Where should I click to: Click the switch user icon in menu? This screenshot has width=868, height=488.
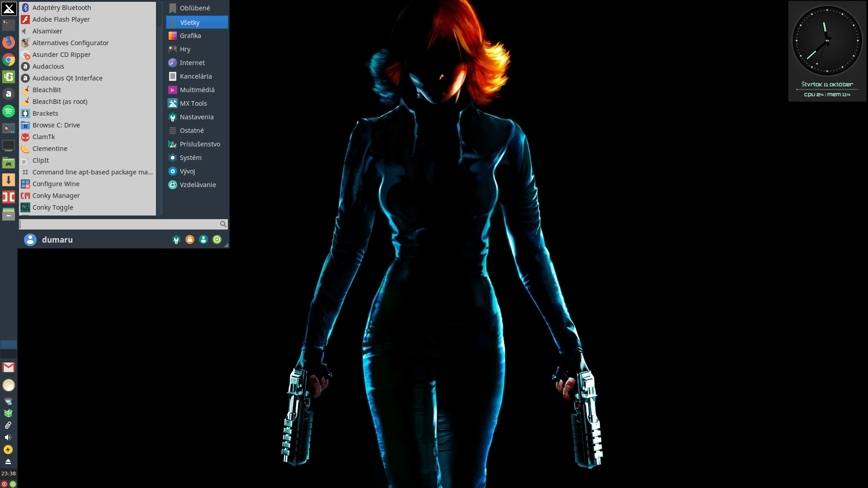(203, 239)
